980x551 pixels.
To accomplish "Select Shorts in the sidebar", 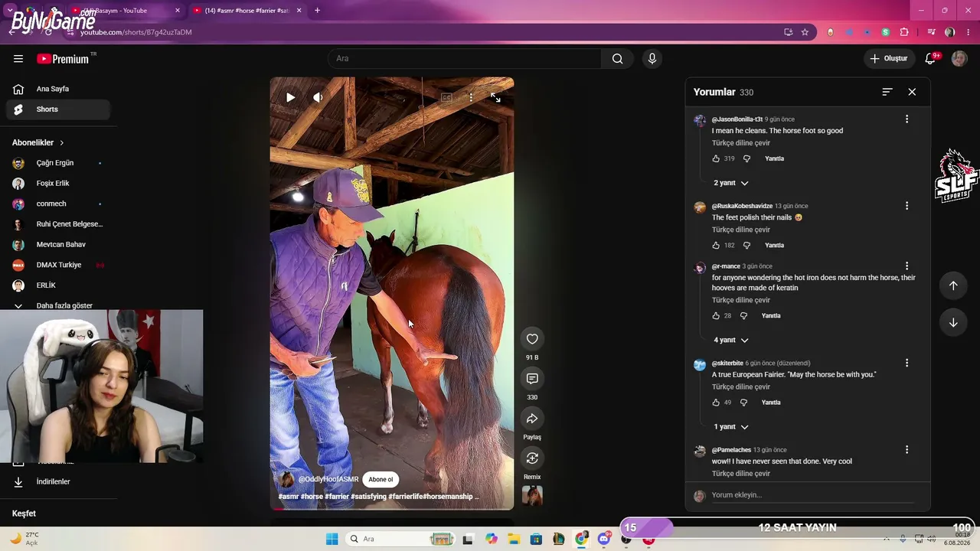I will (58, 109).
